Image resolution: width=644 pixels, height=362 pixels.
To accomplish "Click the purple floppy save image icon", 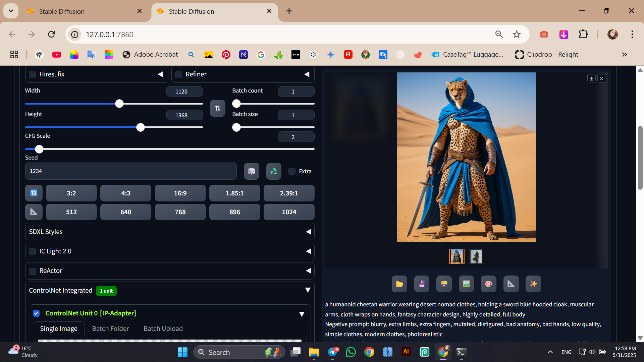I will pos(422,284).
